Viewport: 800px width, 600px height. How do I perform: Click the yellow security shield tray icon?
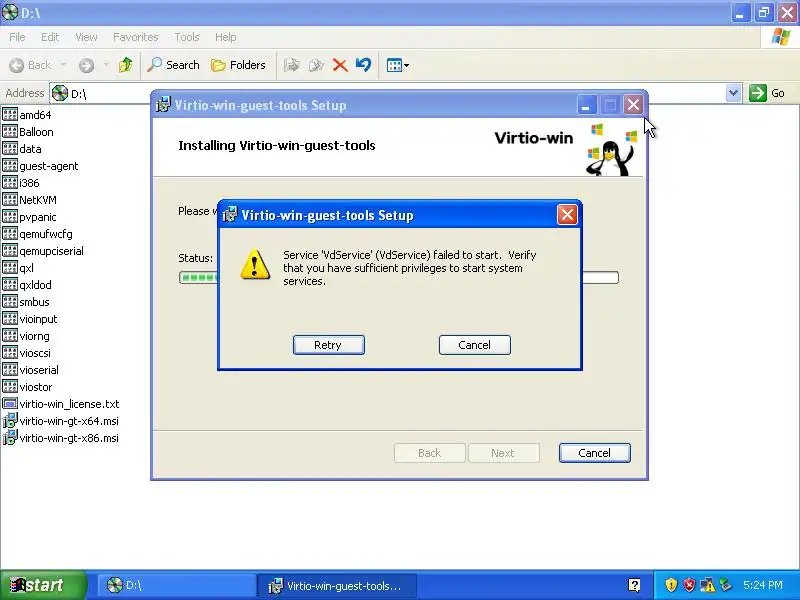click(x=671, y=585)
